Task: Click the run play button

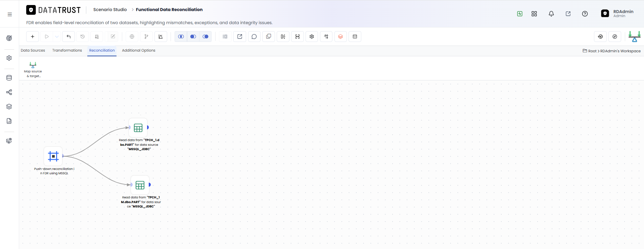Action: pyautogui.click(x=47, y=37)
